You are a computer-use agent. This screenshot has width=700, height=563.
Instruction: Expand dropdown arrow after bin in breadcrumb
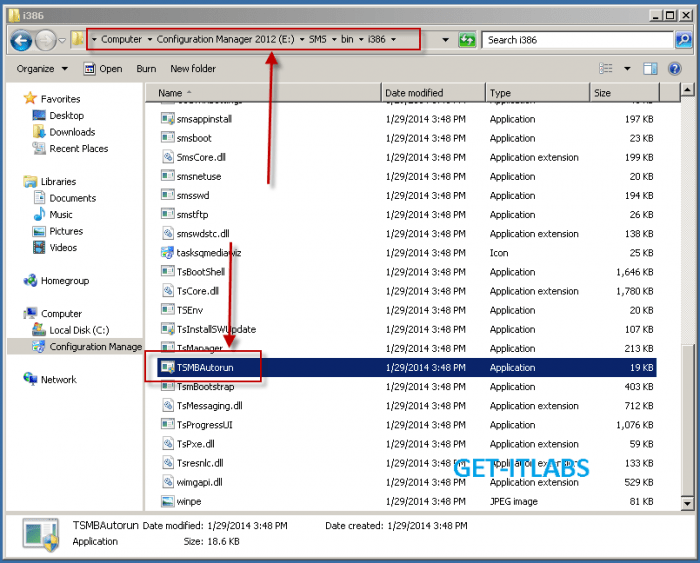361,39
